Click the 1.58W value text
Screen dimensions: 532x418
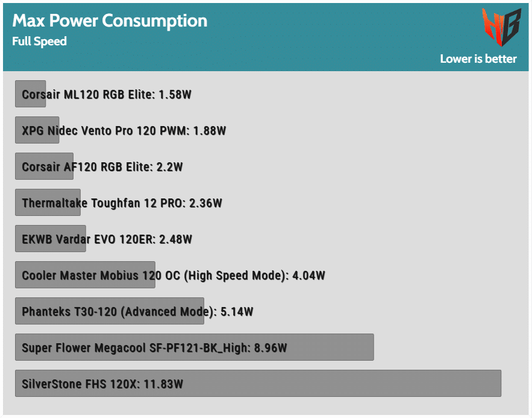click(x=175, y=95)
